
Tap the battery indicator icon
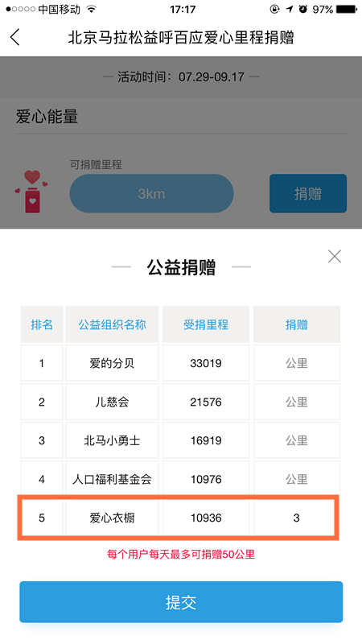point(346,9)
